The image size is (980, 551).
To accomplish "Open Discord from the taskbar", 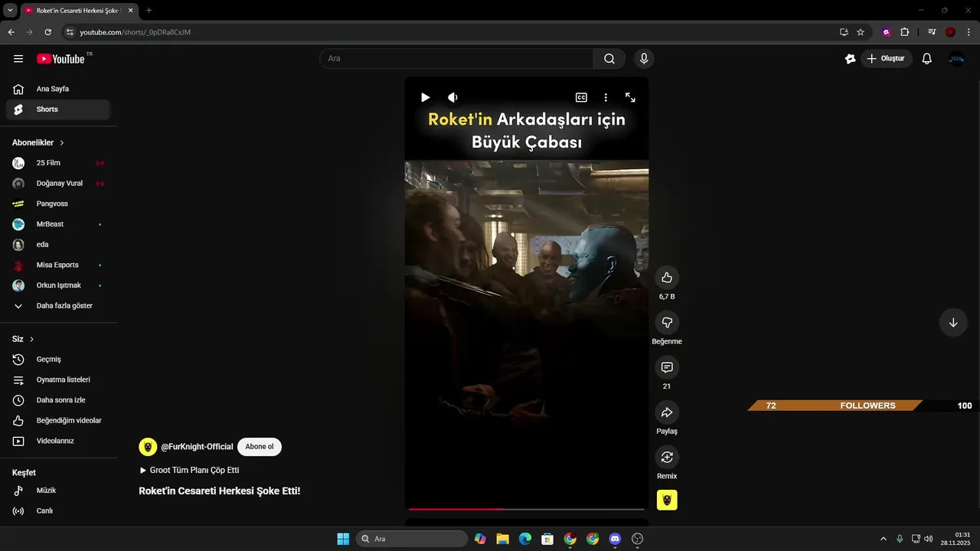I will click(x=615, y=539).
